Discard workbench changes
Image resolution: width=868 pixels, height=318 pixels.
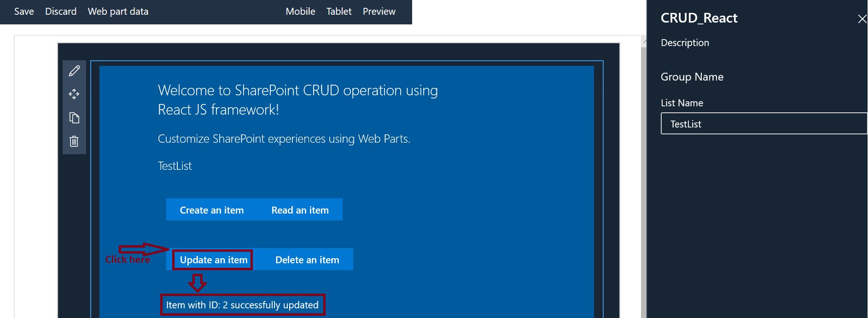click(x=61, y=12)
